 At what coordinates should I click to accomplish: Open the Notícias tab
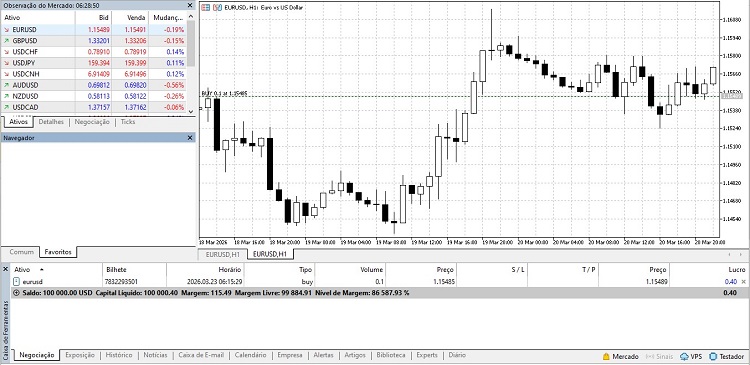point(155,355)
